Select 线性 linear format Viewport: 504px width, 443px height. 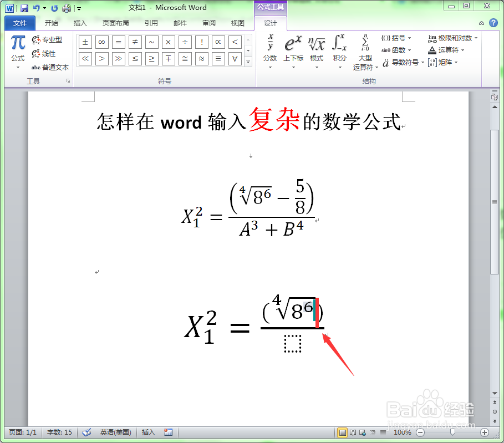coord(44,53)
